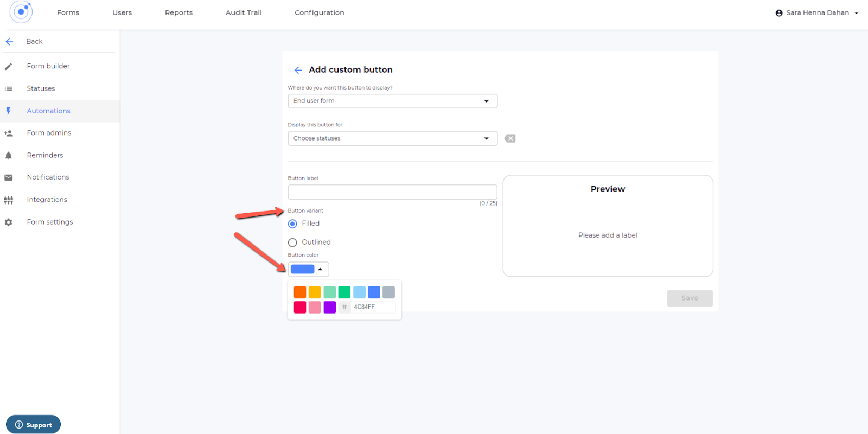This screenshot has width=868, height=434.
Task: Go to the Reports menu
Action: click(x=178, y=12)
